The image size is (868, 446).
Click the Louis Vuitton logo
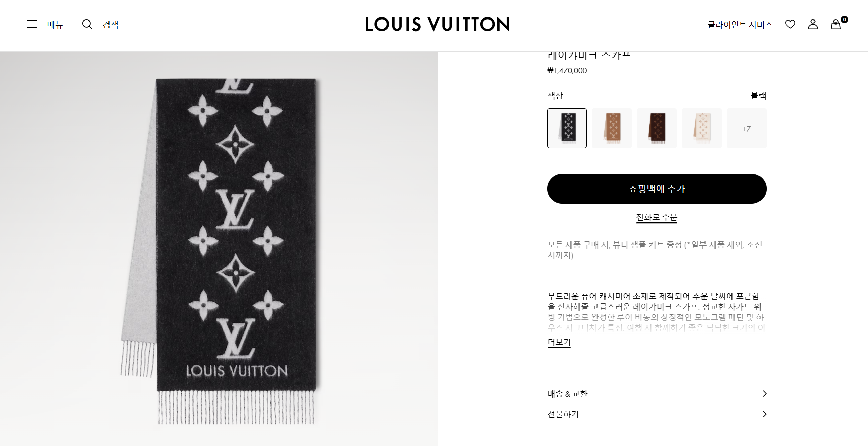[x=438, y=24]
